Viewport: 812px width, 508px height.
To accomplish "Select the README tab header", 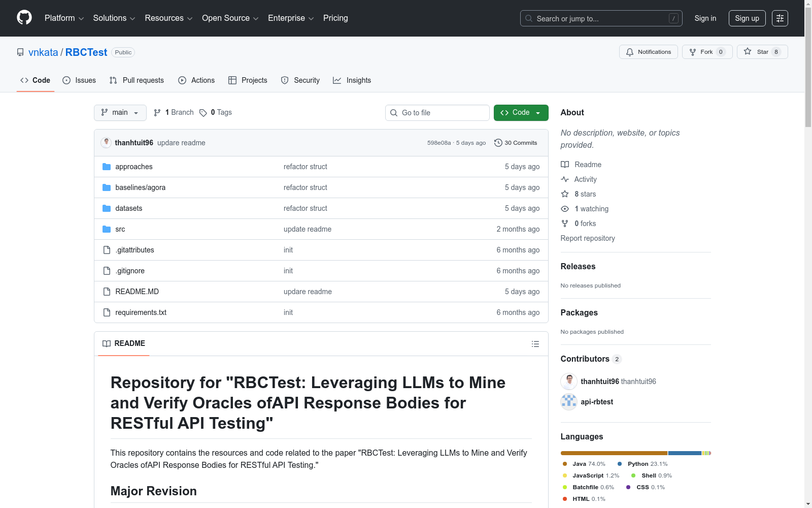I will (x=124, y=344).
